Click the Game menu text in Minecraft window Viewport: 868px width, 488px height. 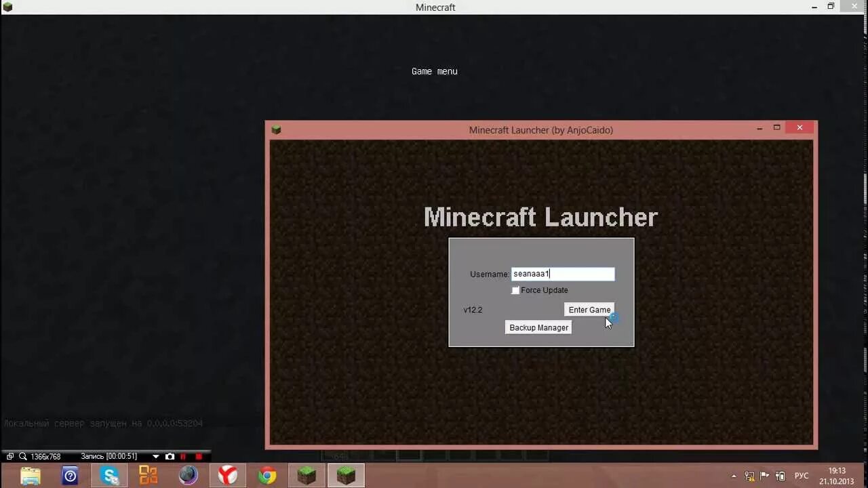coord(435,71)
